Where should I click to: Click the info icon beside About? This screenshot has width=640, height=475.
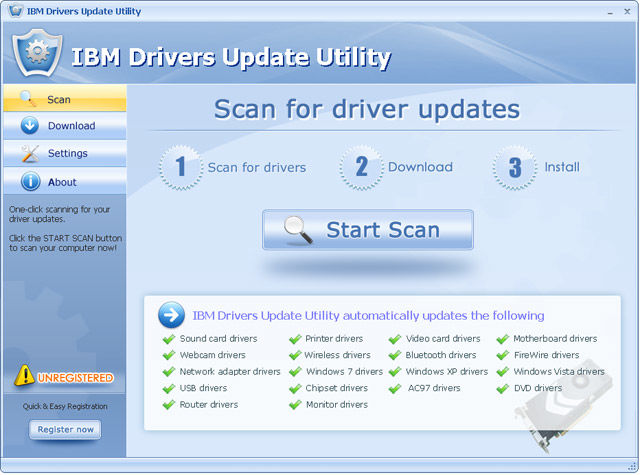[x=29, y=182]
